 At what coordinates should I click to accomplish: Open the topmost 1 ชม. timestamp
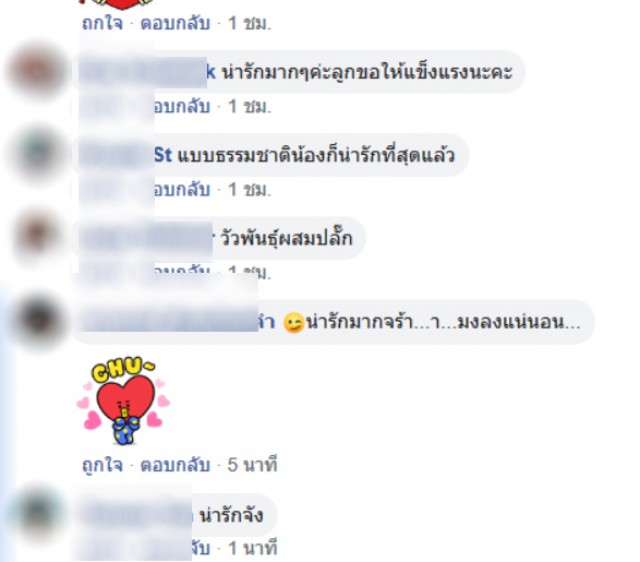click(249, 23)
